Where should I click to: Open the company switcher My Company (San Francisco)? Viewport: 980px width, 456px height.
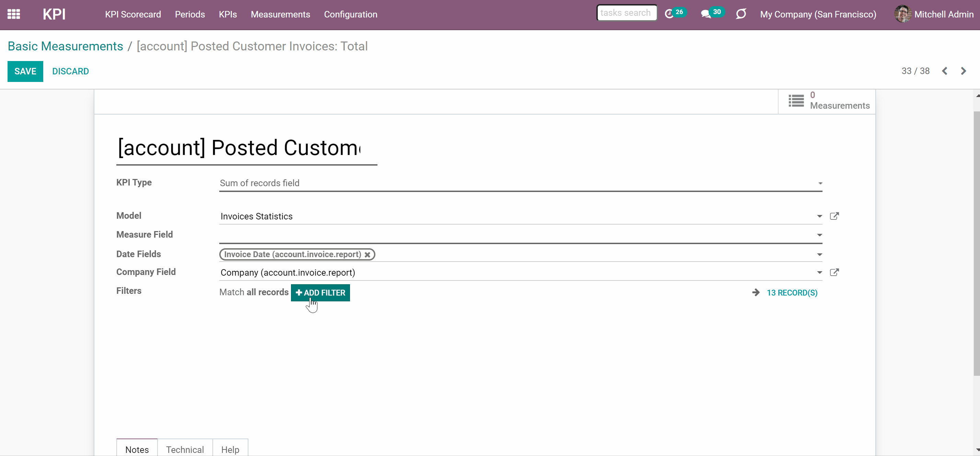click(x=818, y=14)
